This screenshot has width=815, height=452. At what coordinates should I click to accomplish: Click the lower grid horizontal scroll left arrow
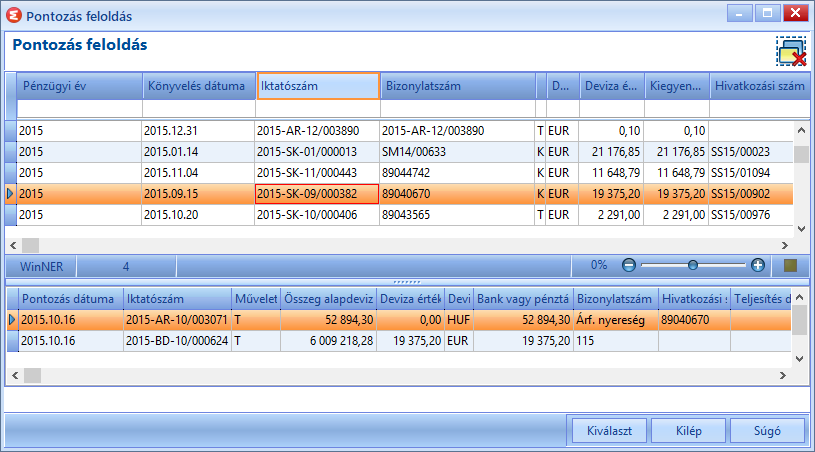tap(15, 375)
